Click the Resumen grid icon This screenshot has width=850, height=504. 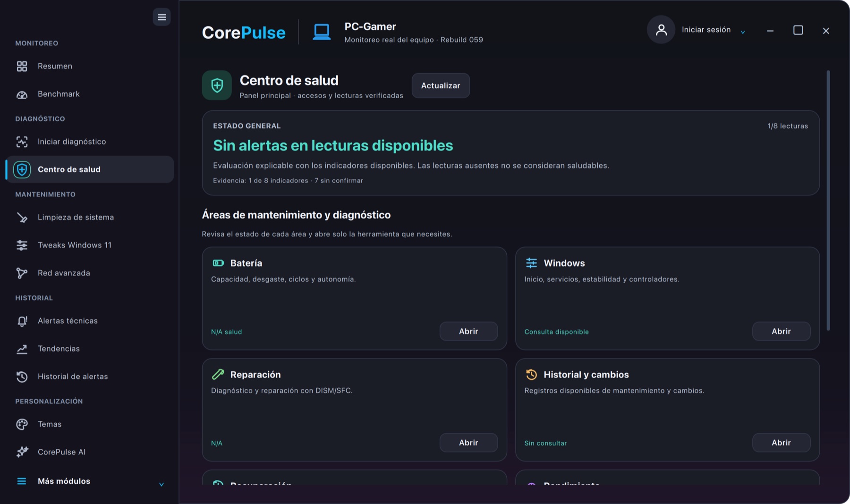pyautogui.click(x=22, y=66)
